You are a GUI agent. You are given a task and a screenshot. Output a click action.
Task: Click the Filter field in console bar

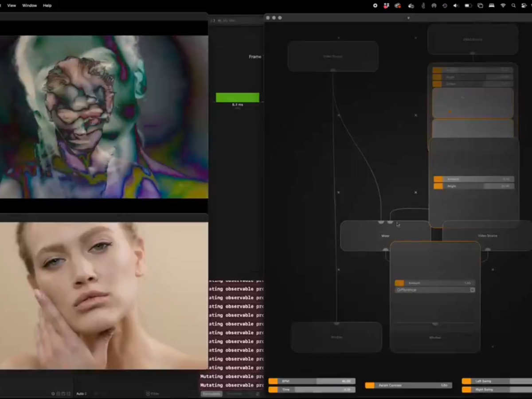155,394
